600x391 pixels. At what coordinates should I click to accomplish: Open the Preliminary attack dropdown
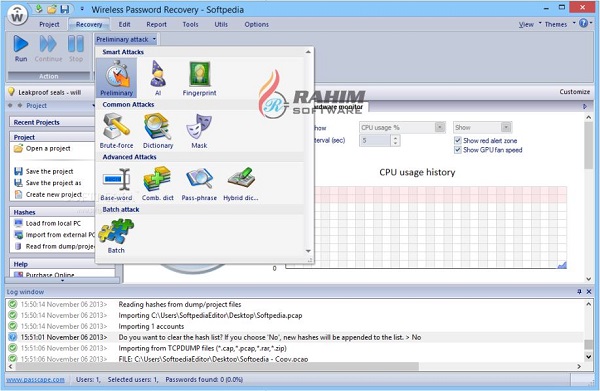(126, 39)
